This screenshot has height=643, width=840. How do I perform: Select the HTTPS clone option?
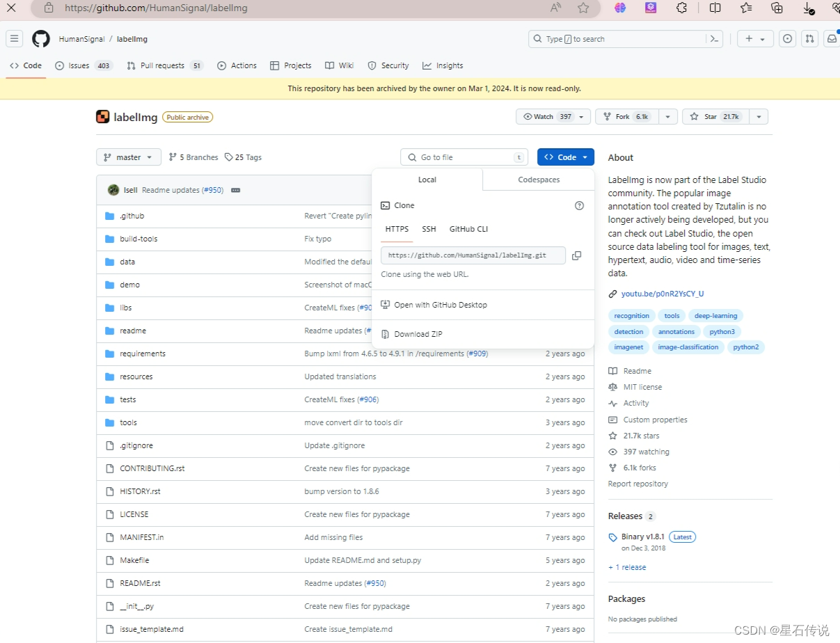click(x=397, y=229)
